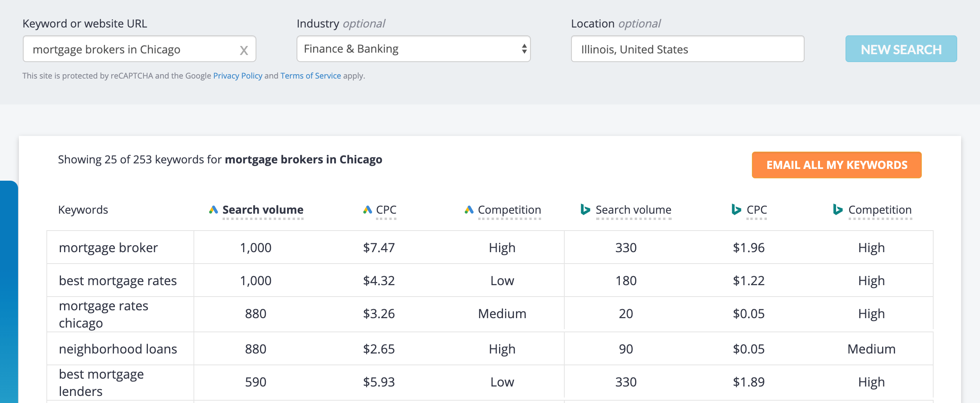The image size is (980, 403).
Task: Click the Keywords column header
Action: (x=83, y=210)
